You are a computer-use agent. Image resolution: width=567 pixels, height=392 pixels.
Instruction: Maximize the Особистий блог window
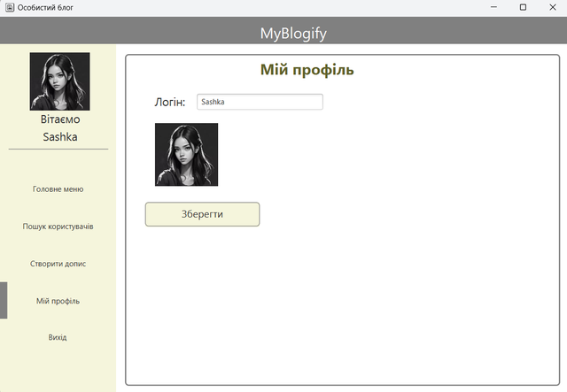(x=523, y=7)
